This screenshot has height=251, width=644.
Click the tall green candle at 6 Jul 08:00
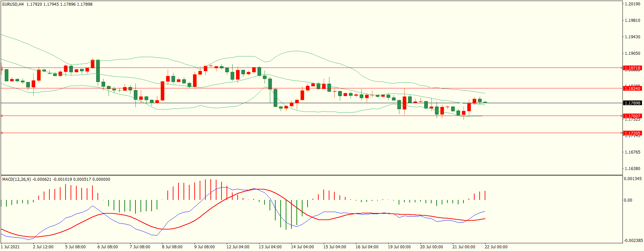pyautogui.click(x=98, y=71)
